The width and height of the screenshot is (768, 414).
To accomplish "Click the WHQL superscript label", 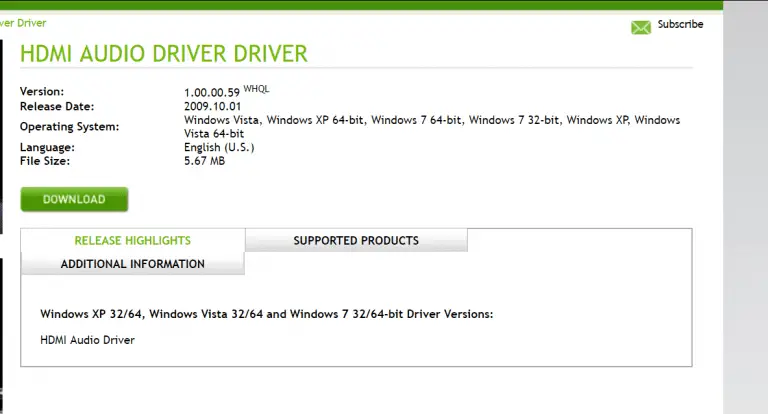I will pyautogui.click(x=256, y=89).
